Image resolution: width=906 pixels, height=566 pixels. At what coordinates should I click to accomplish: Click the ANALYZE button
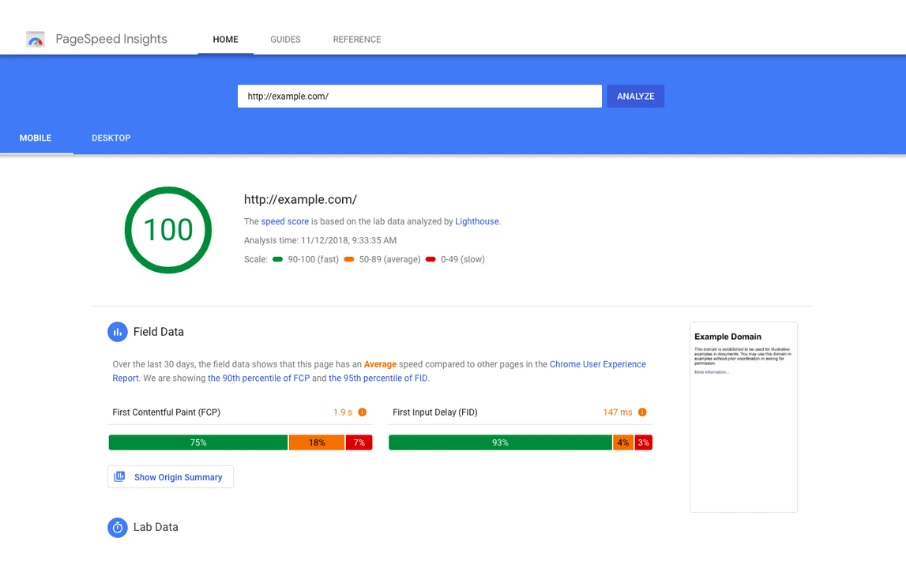636,96
